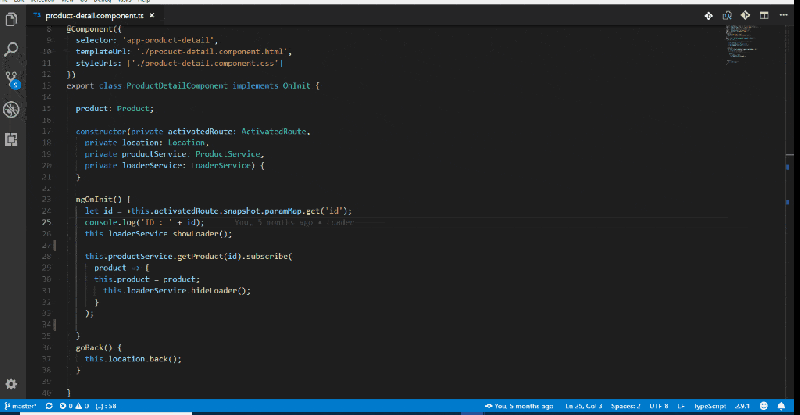Image resolution: width=800 pixels, height=415 pixels.
Task: Click 'this.loaderService.hideLoader();' on line 31
Action: (x=177, y=290)
